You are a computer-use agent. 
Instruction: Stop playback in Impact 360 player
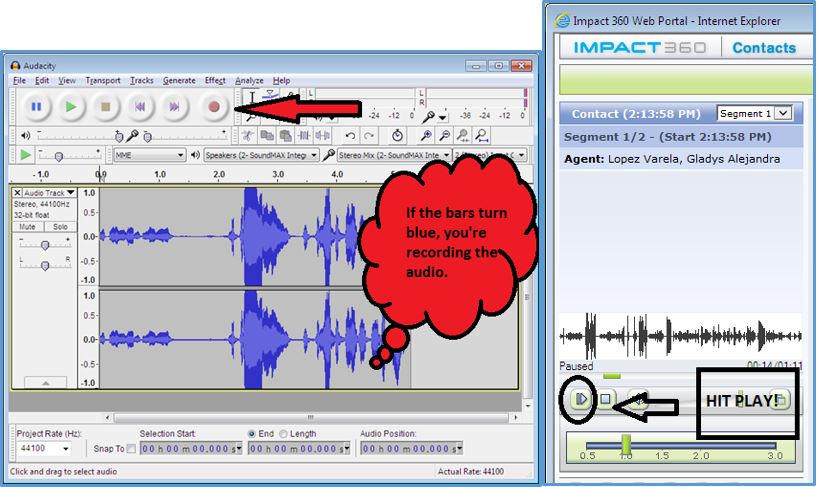(x=605, y=399)
